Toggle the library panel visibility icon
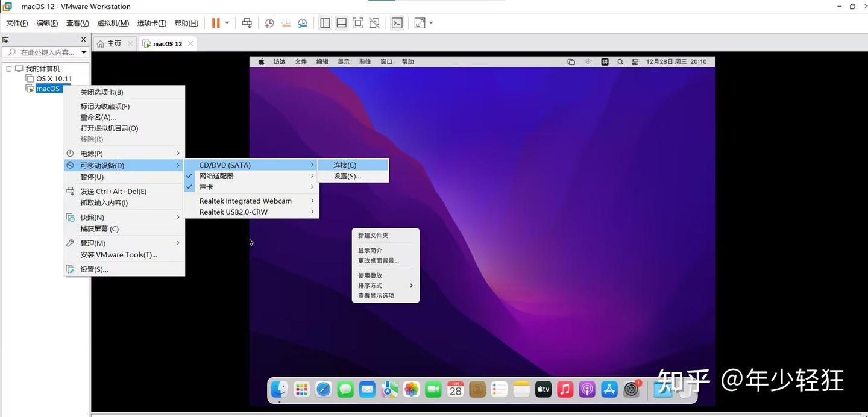868x417 pixels. tap(325, 23)
